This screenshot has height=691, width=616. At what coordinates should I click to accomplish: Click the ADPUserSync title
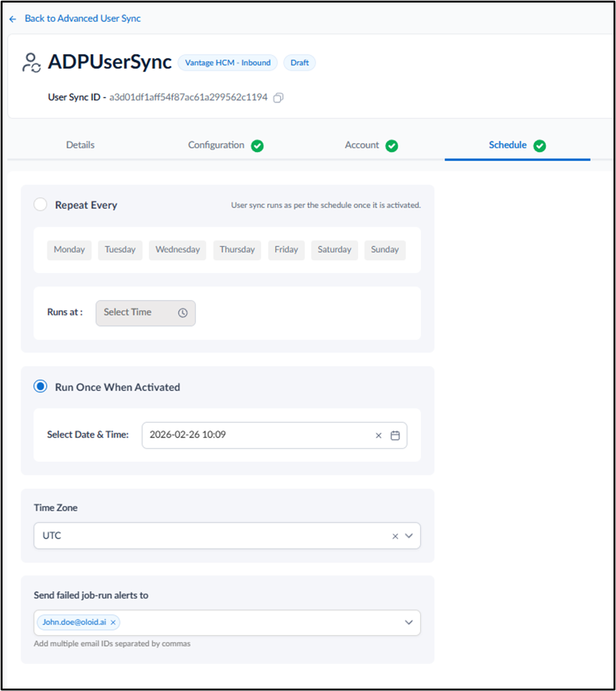click(109, 62)
